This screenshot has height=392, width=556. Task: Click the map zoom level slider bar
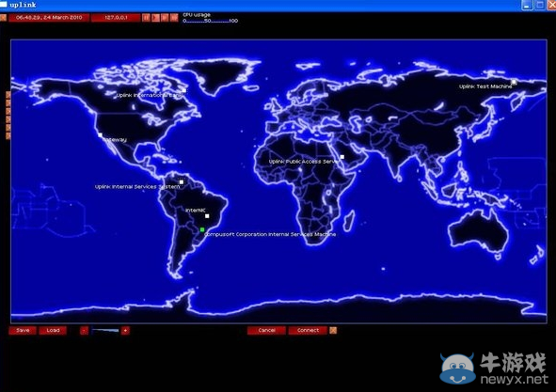(105, 331)
